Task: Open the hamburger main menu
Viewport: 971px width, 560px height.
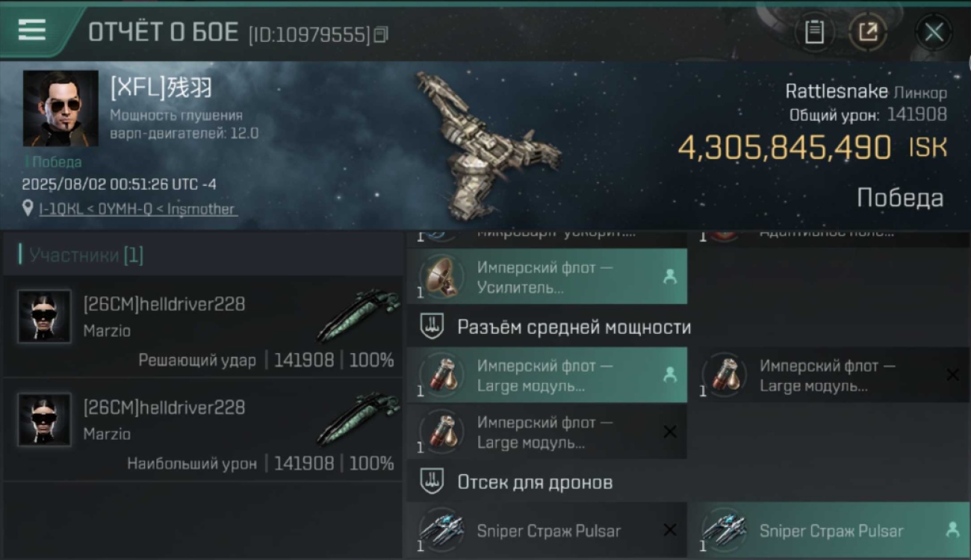Action: [31, 30]
